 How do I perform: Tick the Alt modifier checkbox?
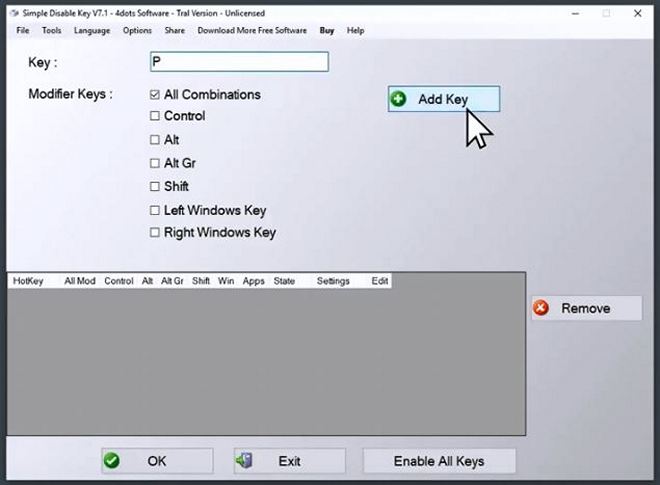click(x=154, y=139)
